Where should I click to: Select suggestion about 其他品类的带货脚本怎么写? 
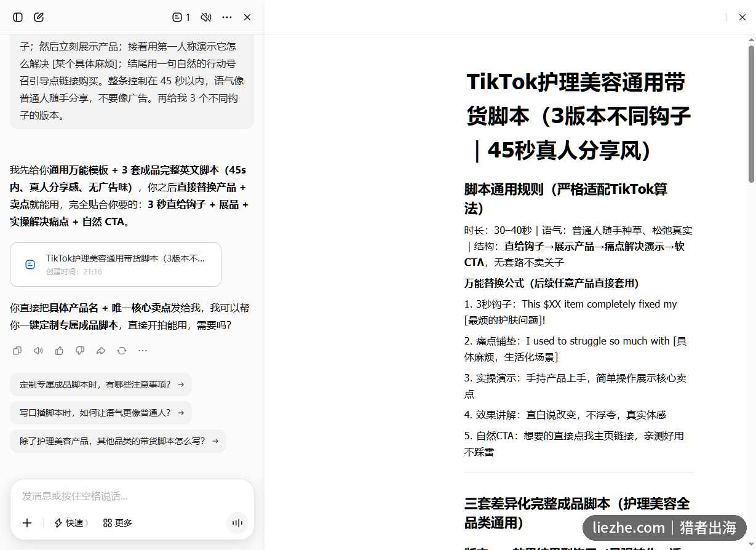tap(118, 441)
